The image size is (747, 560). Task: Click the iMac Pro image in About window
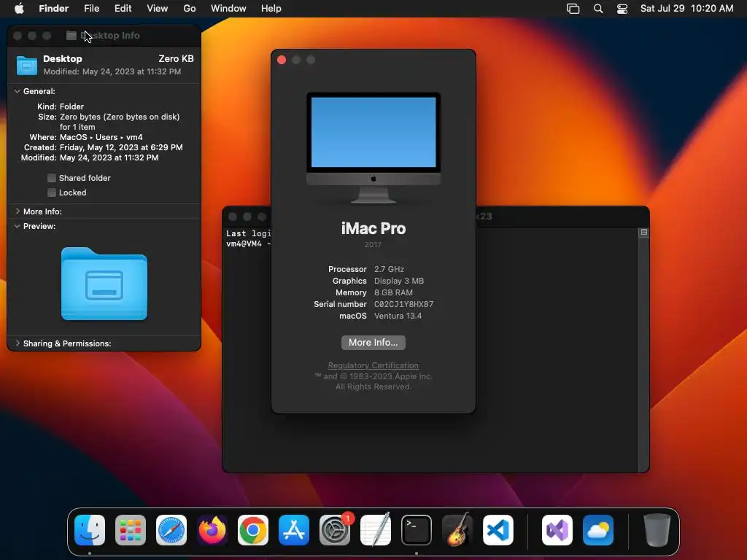click(x=373, y=147)
